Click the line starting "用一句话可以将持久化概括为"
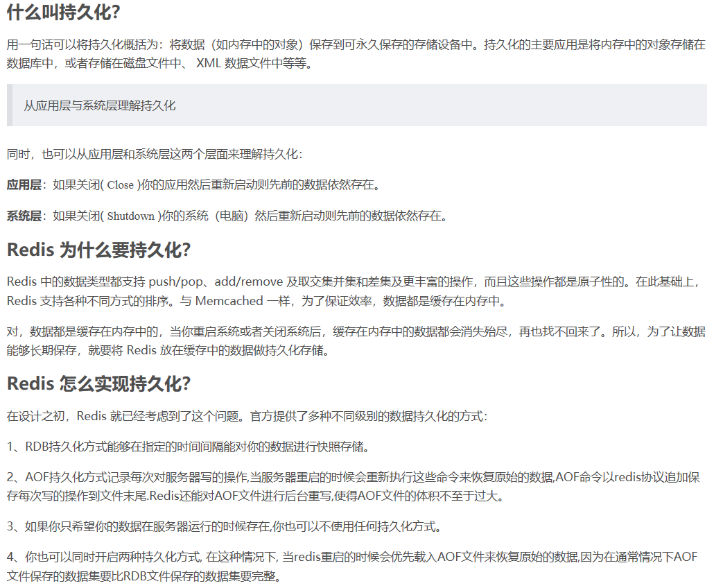The width and height of the screenshot is (714, 588). tap(356, 44)
